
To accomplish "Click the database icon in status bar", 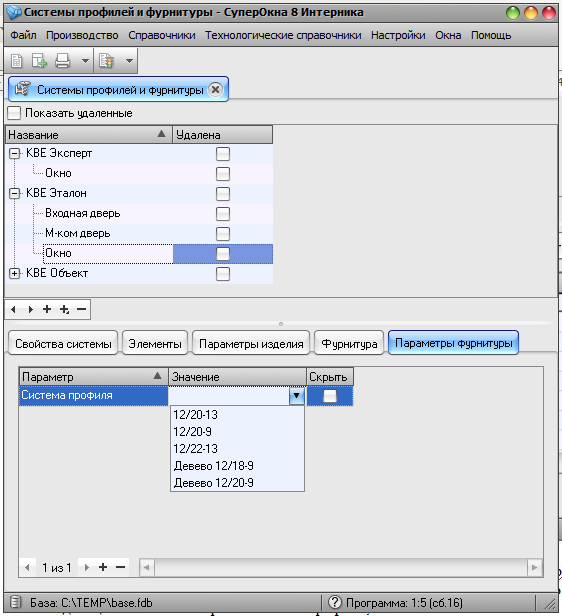I will [16, 602].
